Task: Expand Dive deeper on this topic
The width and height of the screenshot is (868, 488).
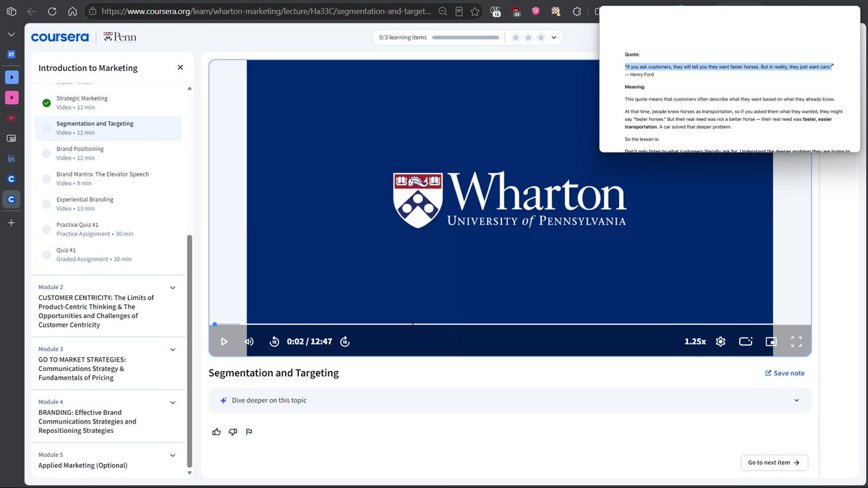Action: [x=510, y=400]
